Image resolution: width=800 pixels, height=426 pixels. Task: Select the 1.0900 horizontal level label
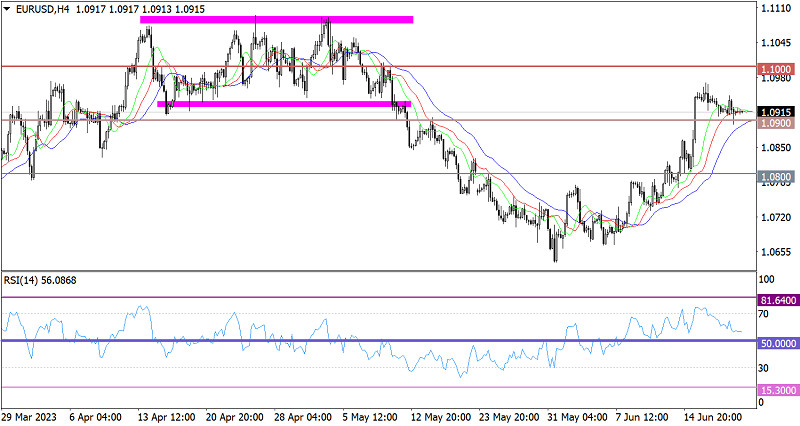775,122
